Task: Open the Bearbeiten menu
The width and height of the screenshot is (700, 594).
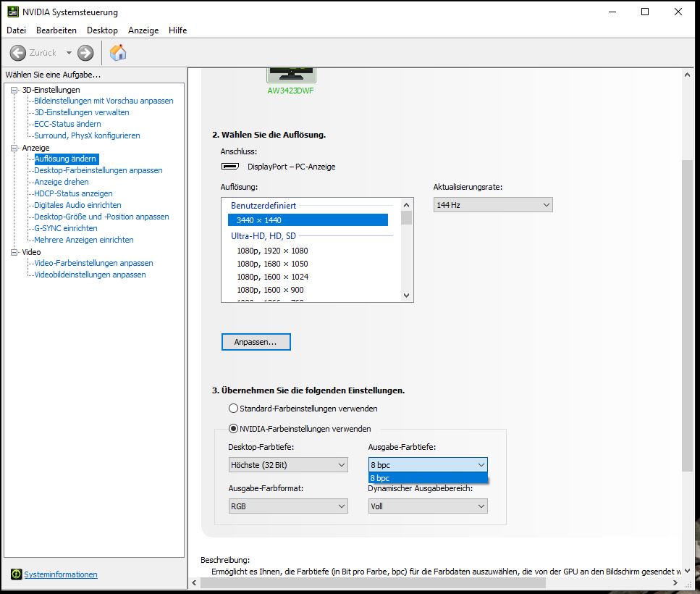Action: coord(56,30)
